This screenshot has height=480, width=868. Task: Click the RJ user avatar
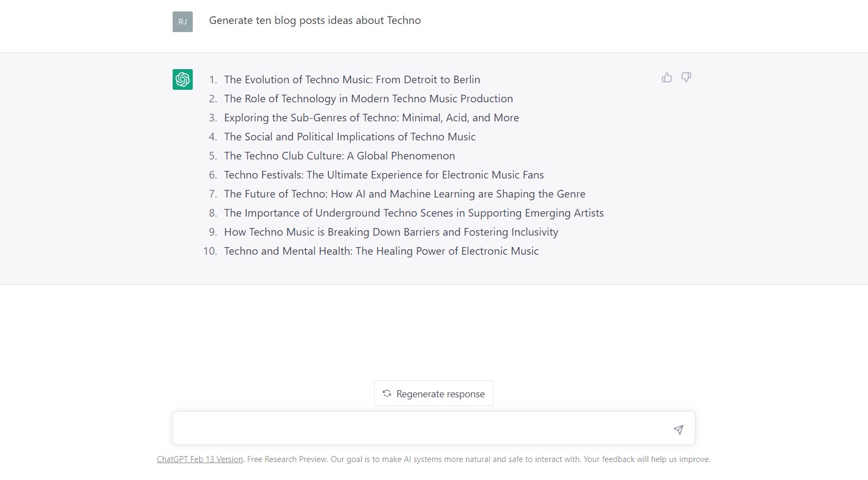click(182, 22)
